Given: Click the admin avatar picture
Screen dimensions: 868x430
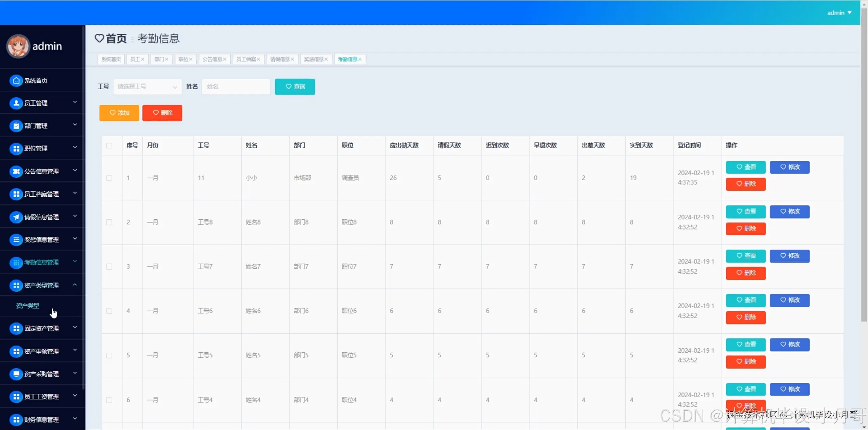Looking at the screenshot, I should pyautogui.click(x=18, y=46).
